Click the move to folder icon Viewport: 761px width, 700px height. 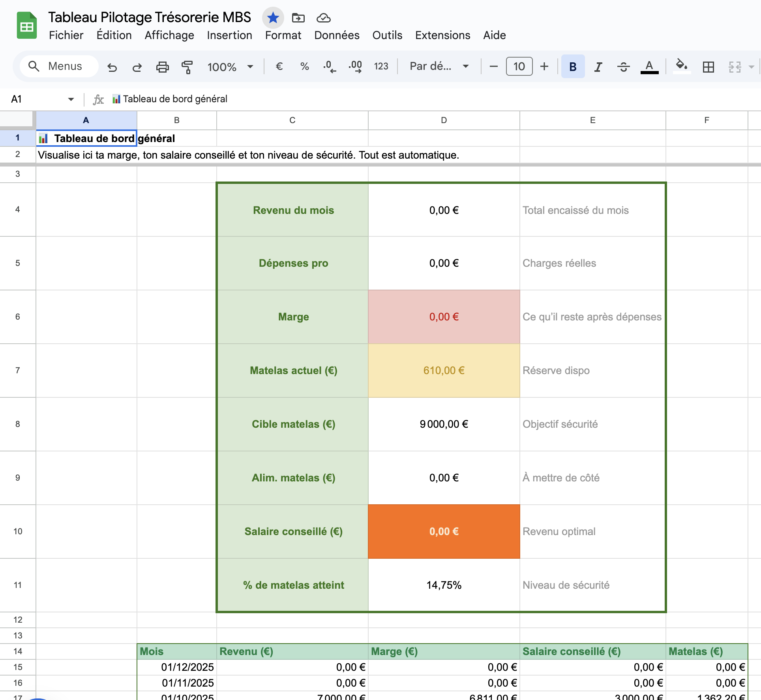pos(298,18)
